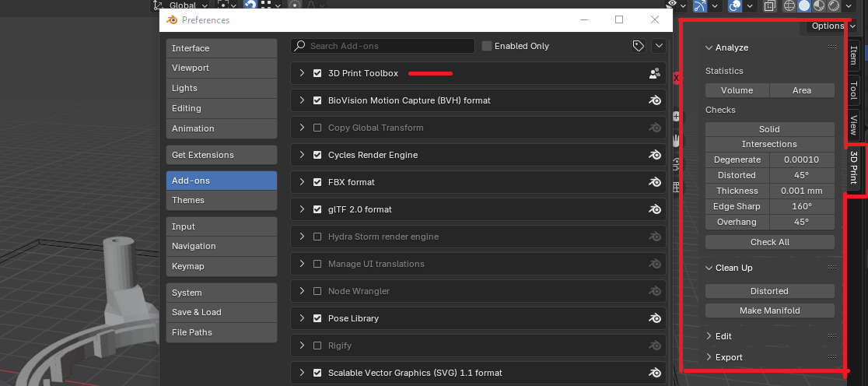Open the Keymap preferences section
The height and width of the screenshot is (386, 868).
tap(222, 266)
